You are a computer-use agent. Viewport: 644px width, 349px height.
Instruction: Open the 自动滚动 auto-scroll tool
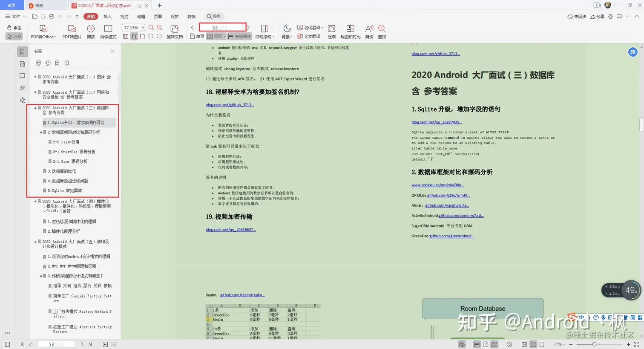point(264,32)
